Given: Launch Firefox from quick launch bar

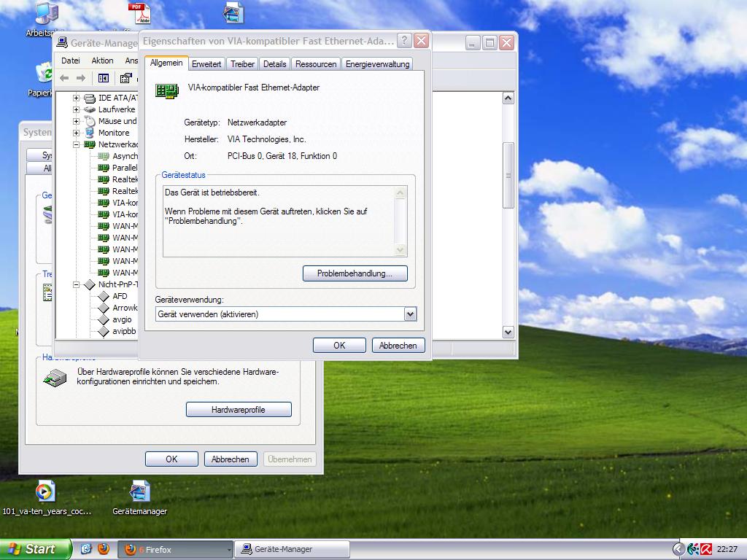Looking at the screenshot, I should (x=104, y=549).
